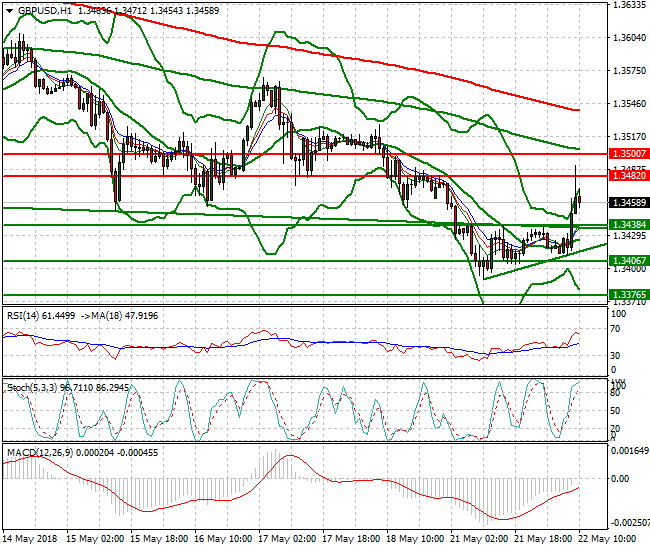This screenshot has height=550, width=650.
Task: Click the 1.34295 price scale value
Action: [629, 235]
